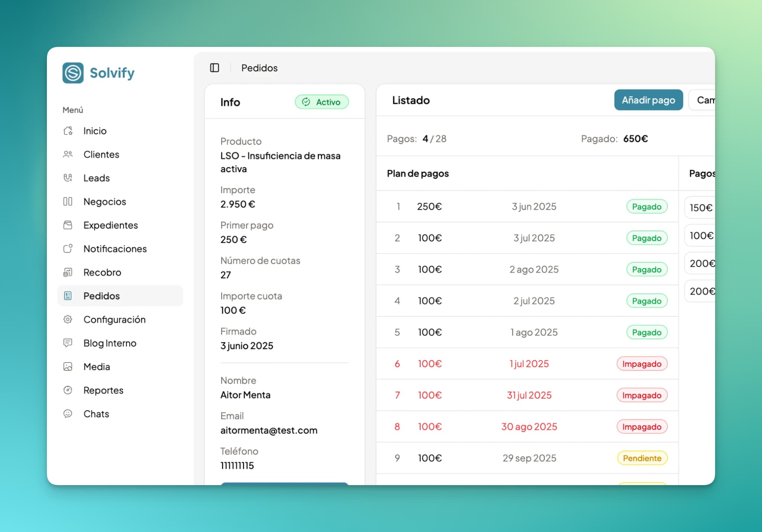Toggle the sidebar panel icon
This screenshot has width=762, height=532.
point(214,68)
